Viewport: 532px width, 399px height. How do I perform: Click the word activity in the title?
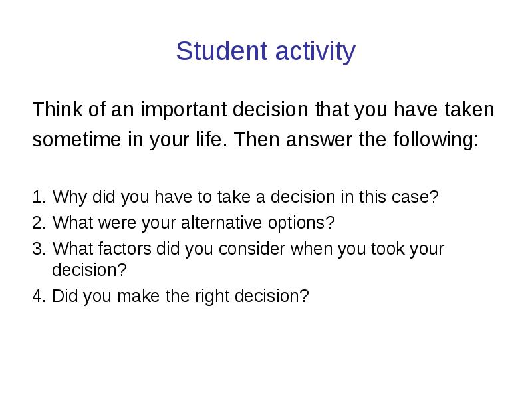[315, 52]
